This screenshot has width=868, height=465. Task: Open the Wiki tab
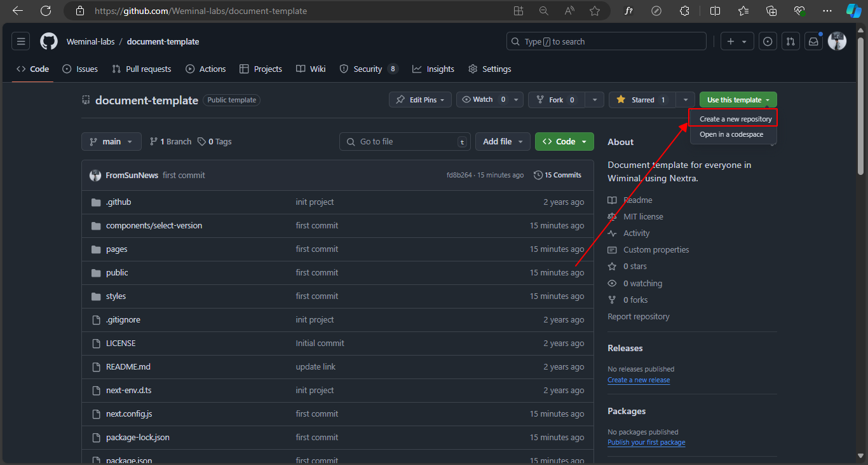point(311,69)
